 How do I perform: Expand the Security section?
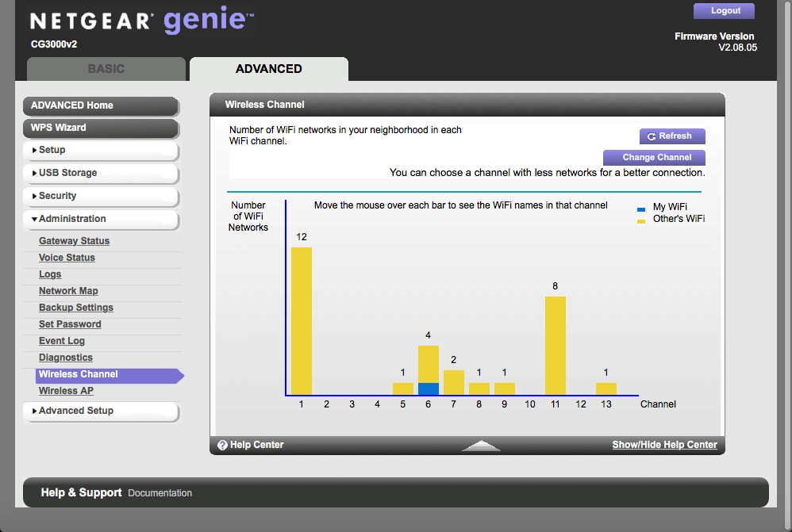tap(100, 196)
